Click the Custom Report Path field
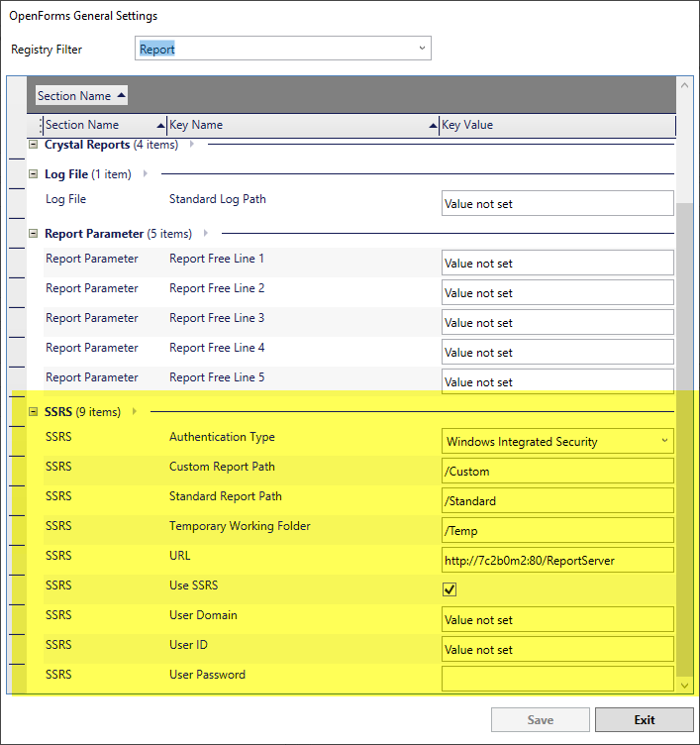The image size is (700, 745). point(556,471)
